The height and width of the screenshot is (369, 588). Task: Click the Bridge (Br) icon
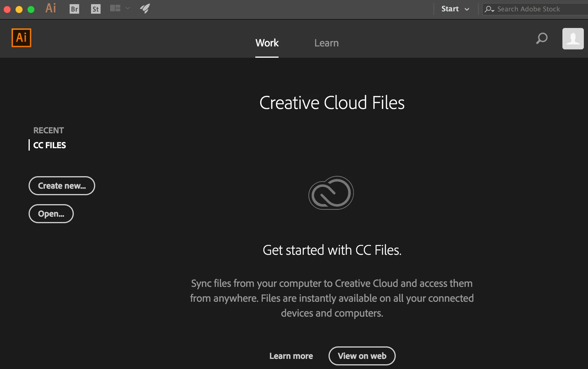(x=74, y=9)
